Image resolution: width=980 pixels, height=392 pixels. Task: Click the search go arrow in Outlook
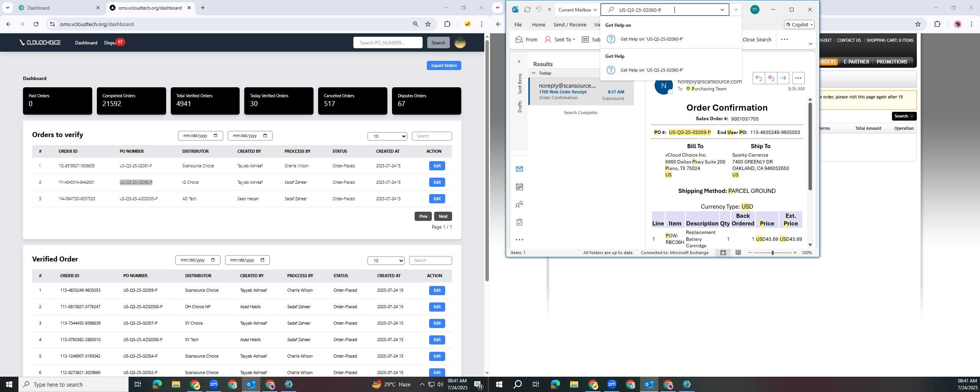click(x=735, y=10)
